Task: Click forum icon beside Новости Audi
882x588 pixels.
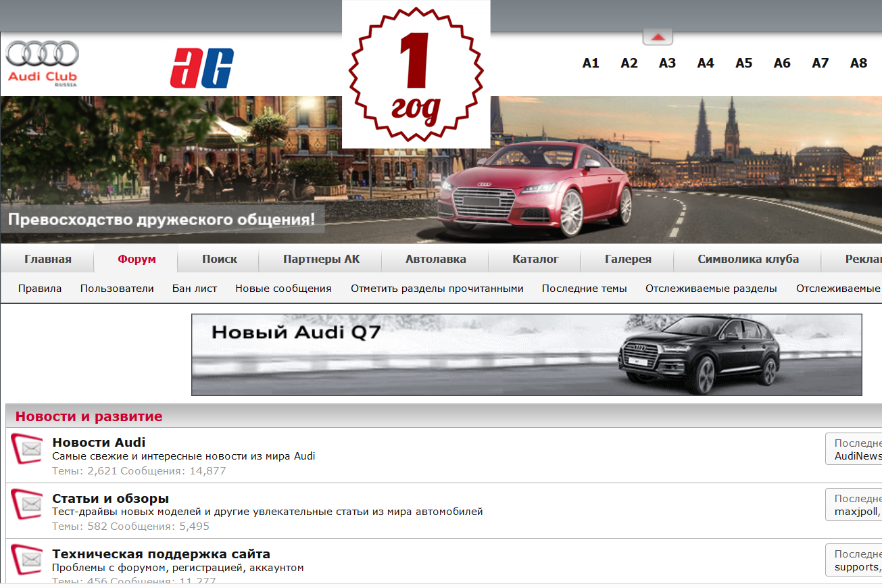Action: pyautogui.click(x=27, y=449)
